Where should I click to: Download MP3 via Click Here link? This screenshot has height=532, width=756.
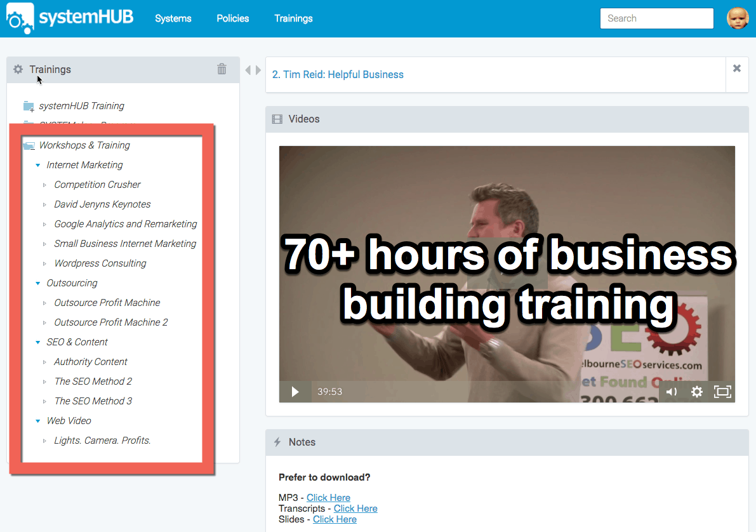[328, 497]
